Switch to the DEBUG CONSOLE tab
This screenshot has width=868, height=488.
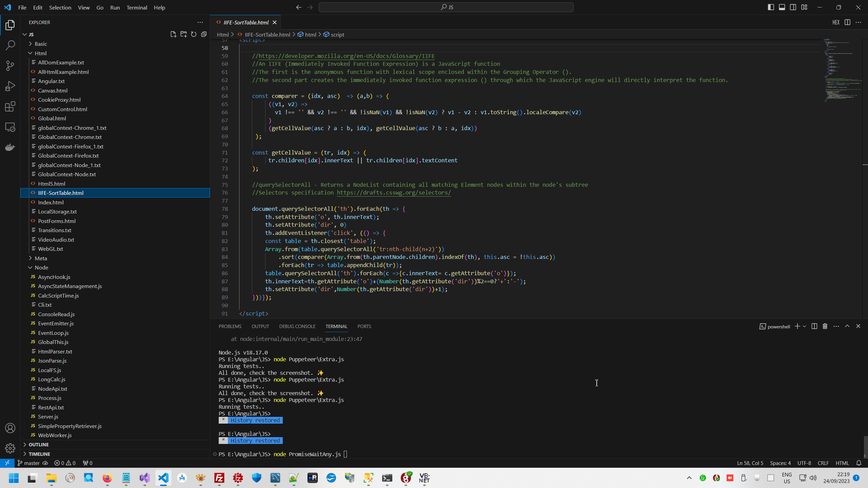[297, 326]
